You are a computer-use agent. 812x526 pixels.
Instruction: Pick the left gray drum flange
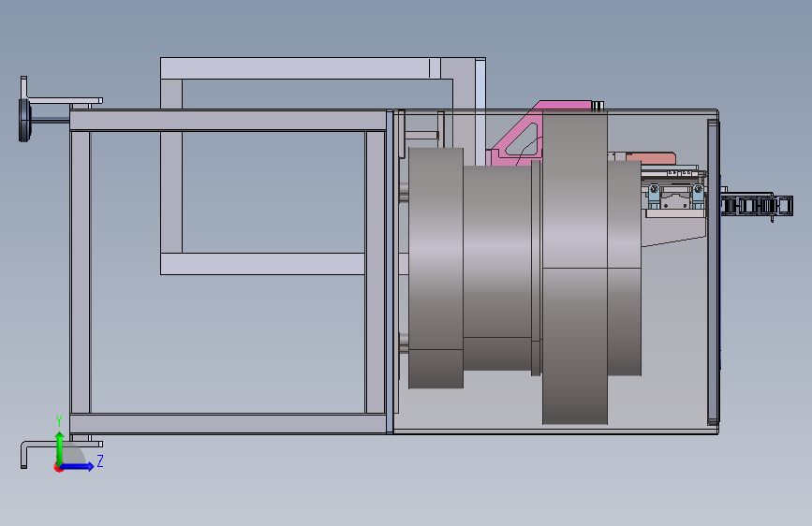pos(436,268)
